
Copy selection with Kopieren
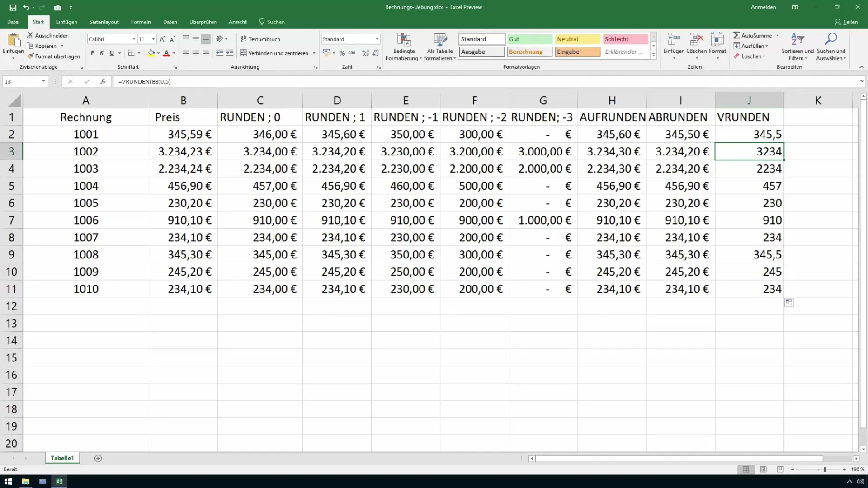tap(42, 46)
